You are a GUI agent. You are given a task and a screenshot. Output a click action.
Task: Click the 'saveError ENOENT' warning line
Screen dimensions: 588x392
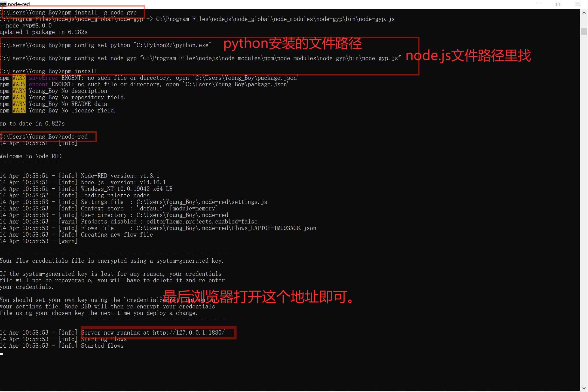click(x=149, y=78)
